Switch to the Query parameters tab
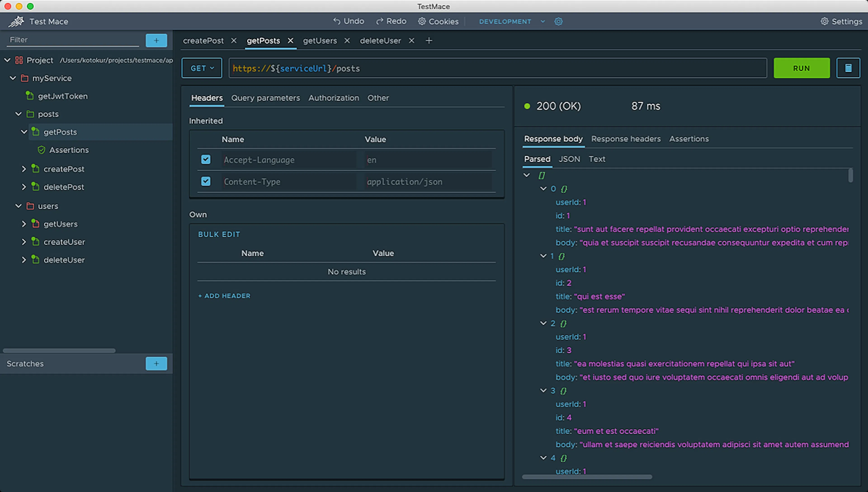The image size is (868, 492). [265, 98]
